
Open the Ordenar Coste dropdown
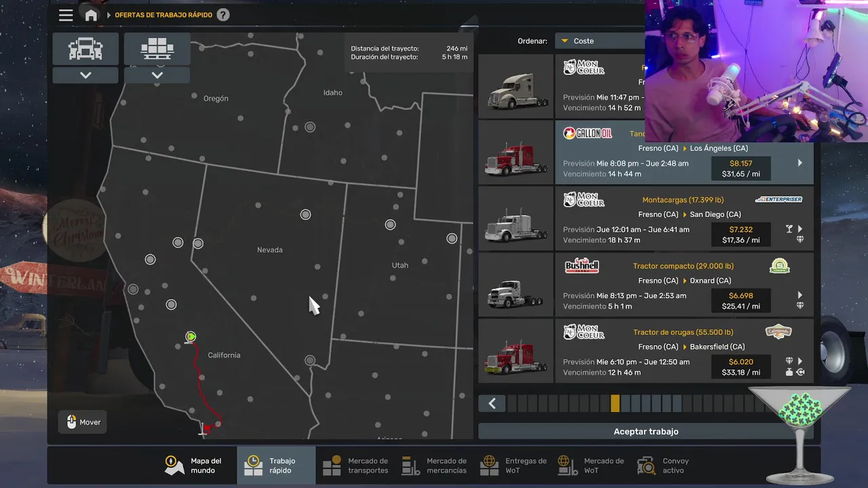[x=600, y=41]
